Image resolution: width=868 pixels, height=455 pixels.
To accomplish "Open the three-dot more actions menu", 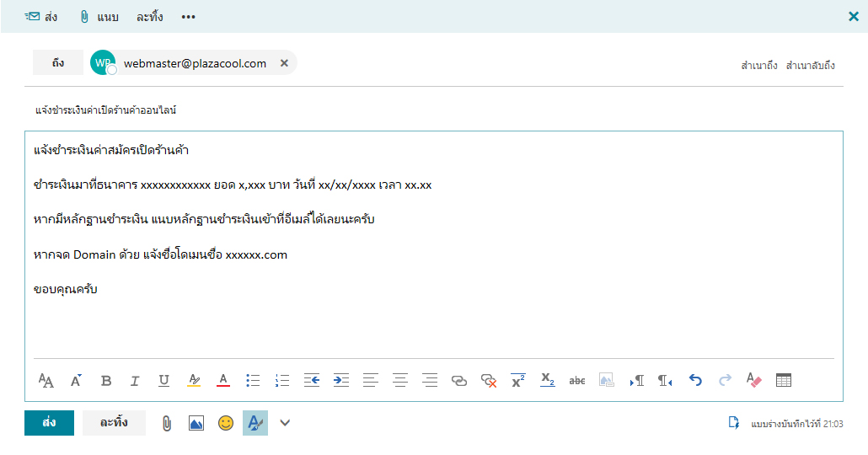I will [189, 17].
